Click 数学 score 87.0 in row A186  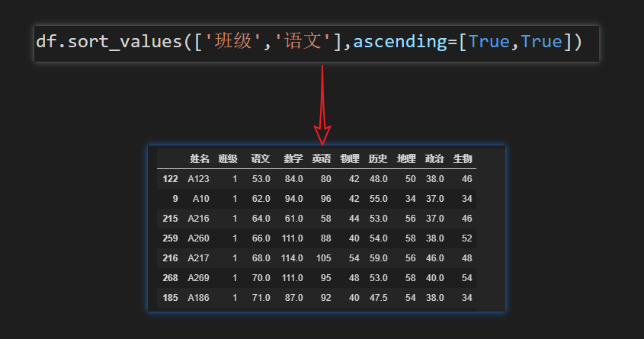click(x=294, y=298)
